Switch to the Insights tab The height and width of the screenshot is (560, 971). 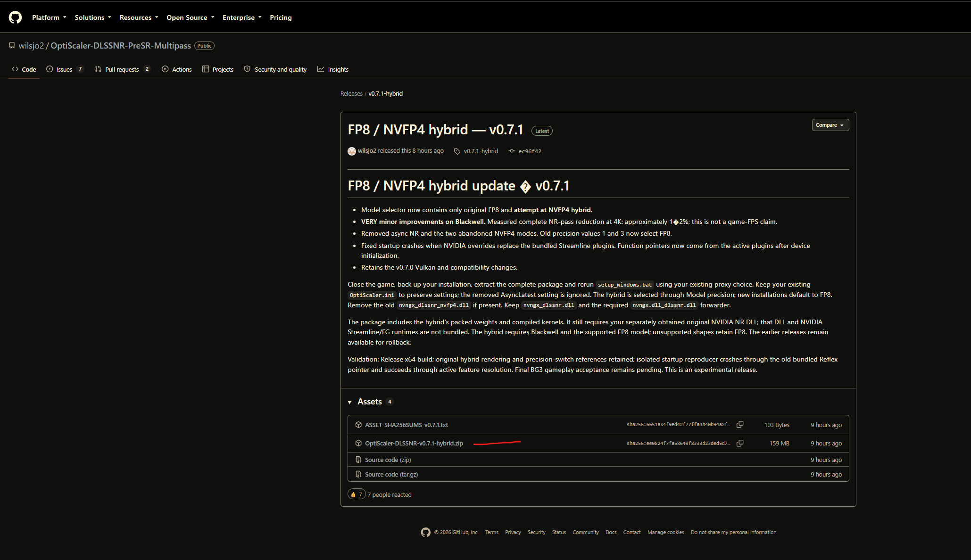click(333, 69)
